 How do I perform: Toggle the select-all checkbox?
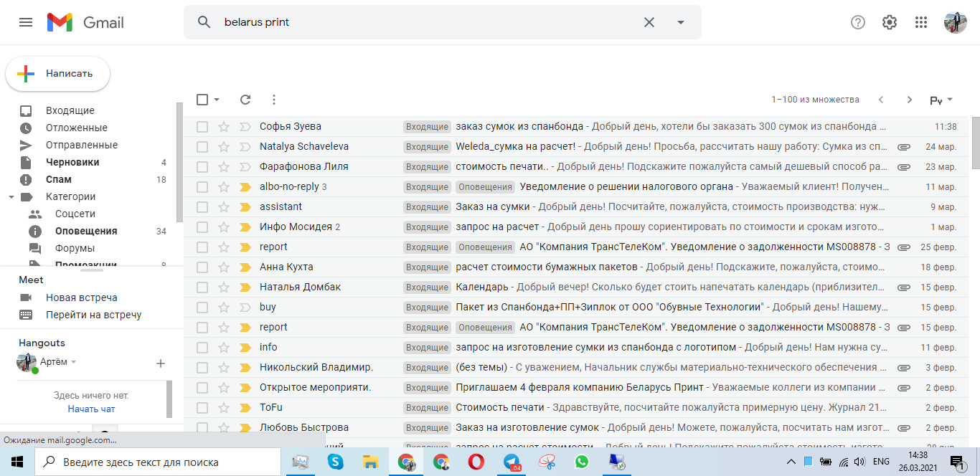[x=202, y=100]
